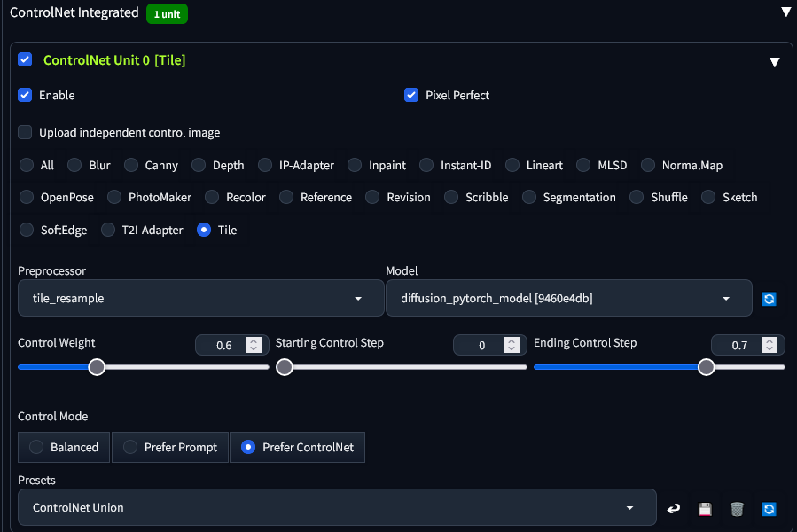Increase Control Weight with the up arrow
Screen dimensions: 797x532
(x=254, y=341)
